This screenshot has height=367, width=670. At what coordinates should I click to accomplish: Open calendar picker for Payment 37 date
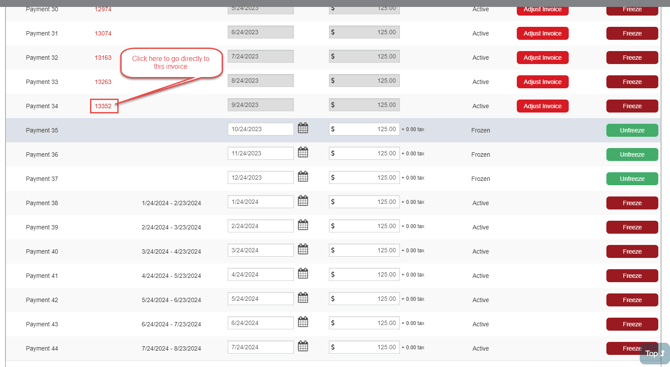[x=303, y=176]
